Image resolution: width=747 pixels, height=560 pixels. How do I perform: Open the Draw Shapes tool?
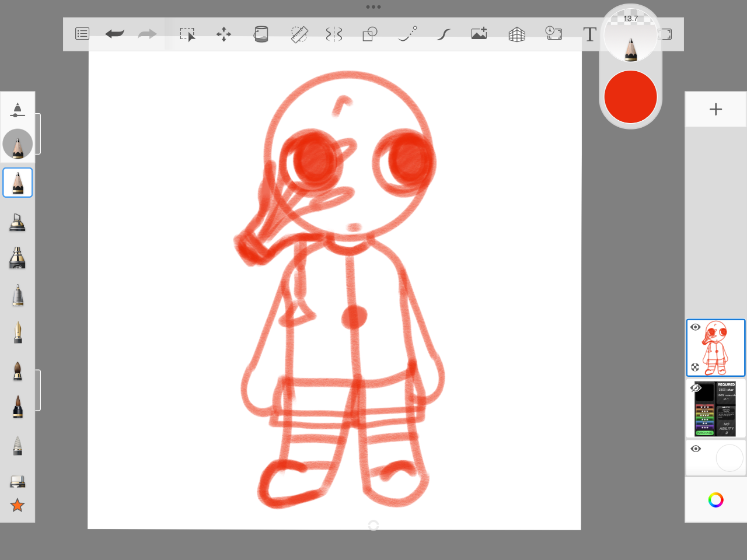[x=370, y=34]
